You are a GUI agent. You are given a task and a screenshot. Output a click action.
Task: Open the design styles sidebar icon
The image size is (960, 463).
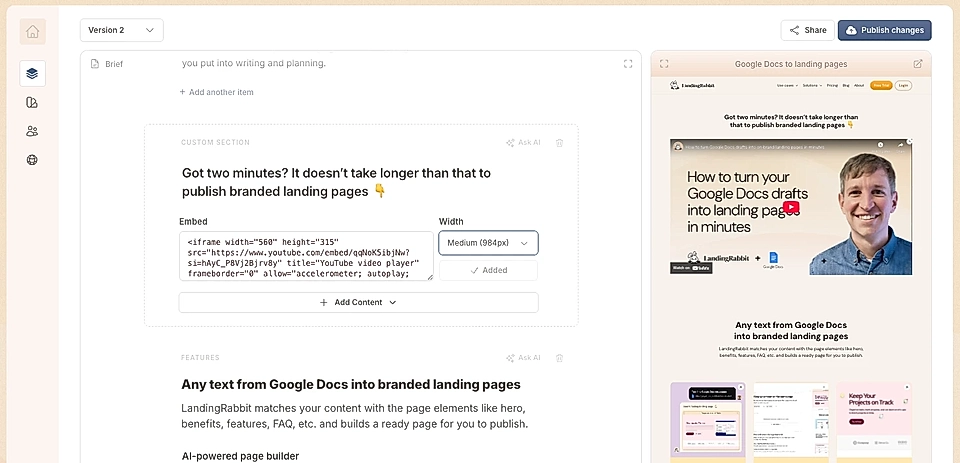click(x=32, y=102)
